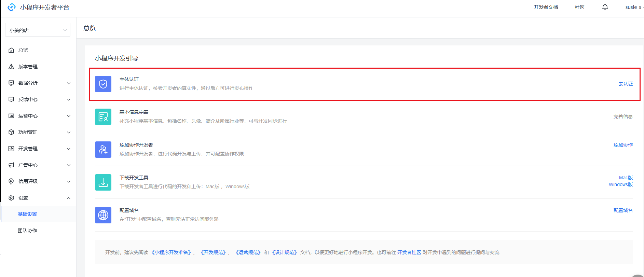Click the 总览 home icon in sidebar
The image size is (644, 277).
[x=11, y=50]
